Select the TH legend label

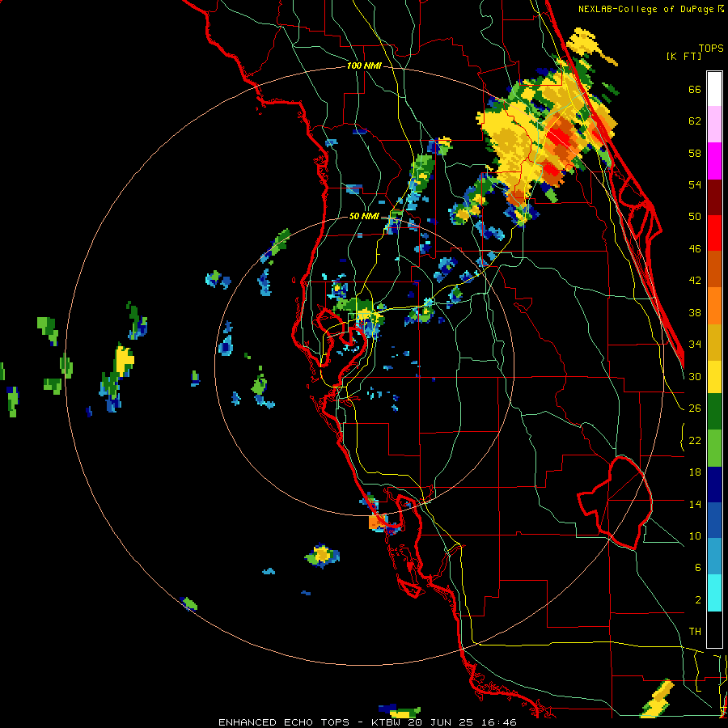pyautogui.click(x=695, y=632)
